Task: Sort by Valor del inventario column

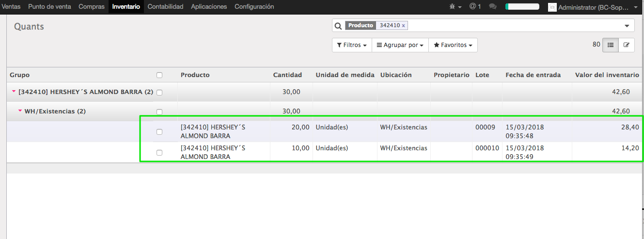Action: pos(607,75)
